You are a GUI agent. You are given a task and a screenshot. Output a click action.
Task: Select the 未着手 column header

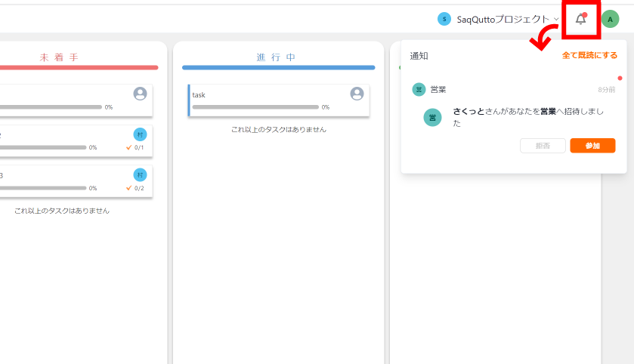[x=59, y=57]
